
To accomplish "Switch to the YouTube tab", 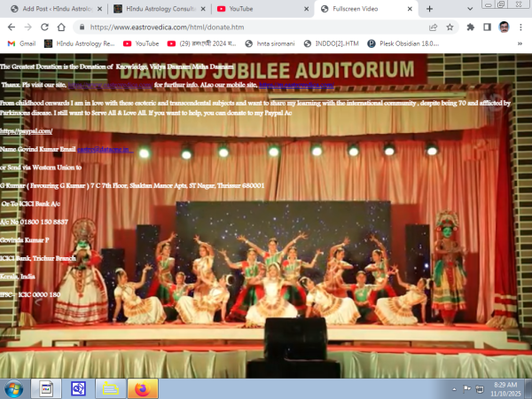I will [x=253, y=7].
